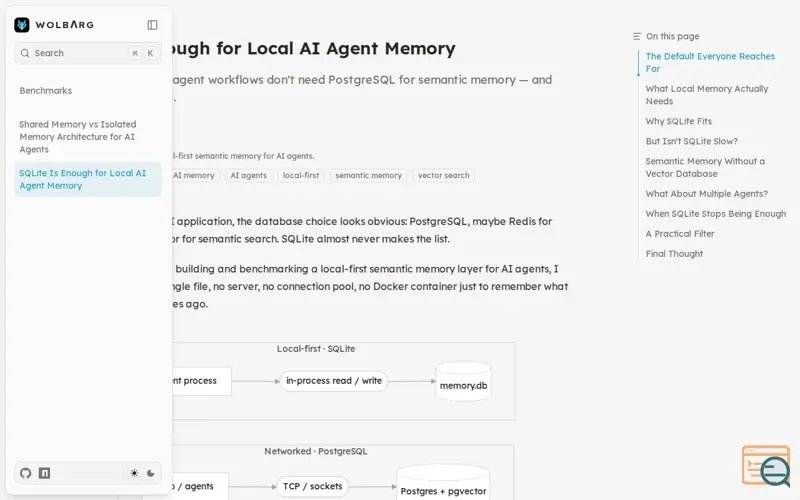Switch to light theme with sun icon
Image resolution: width=800 pixels, height=500 pixels.
coord(134,473)
